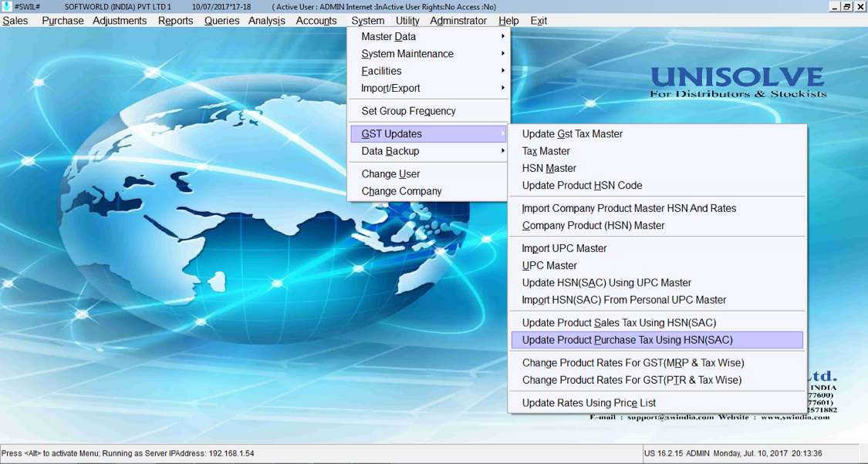Choose Update Gst Tax Master
868x464 pixels.
657,134
